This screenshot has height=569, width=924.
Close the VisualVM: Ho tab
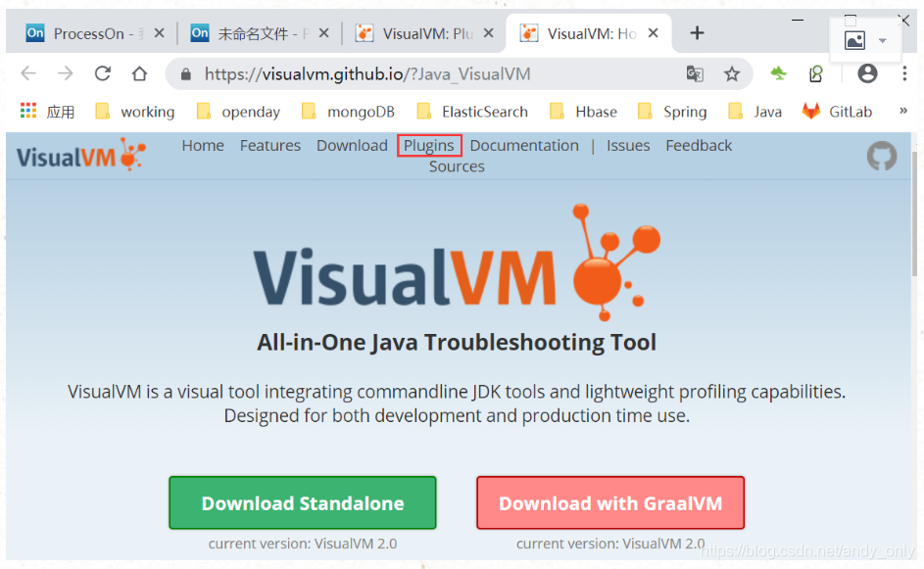(653, 33)
